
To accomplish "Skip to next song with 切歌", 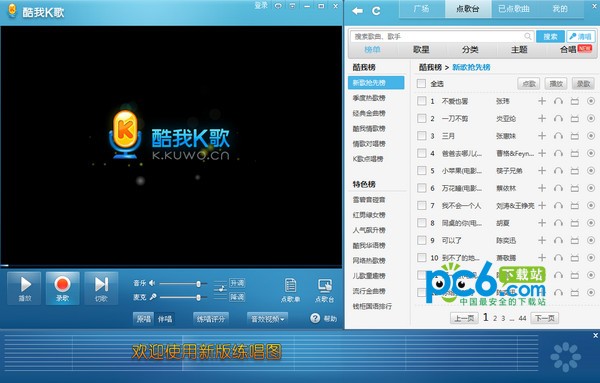I will pyautogui.click(x=101, y=288).
